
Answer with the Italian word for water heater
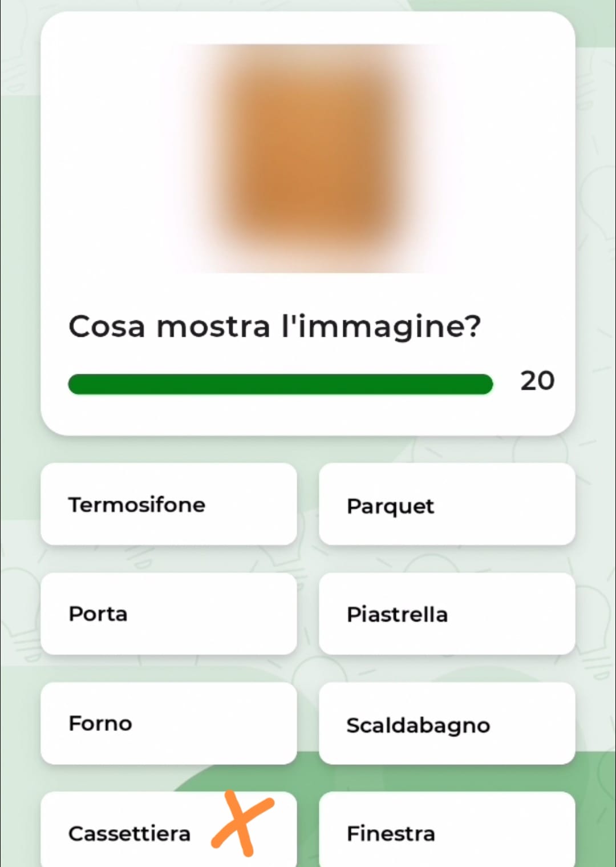pyautogui.click(x=447, y=724)
